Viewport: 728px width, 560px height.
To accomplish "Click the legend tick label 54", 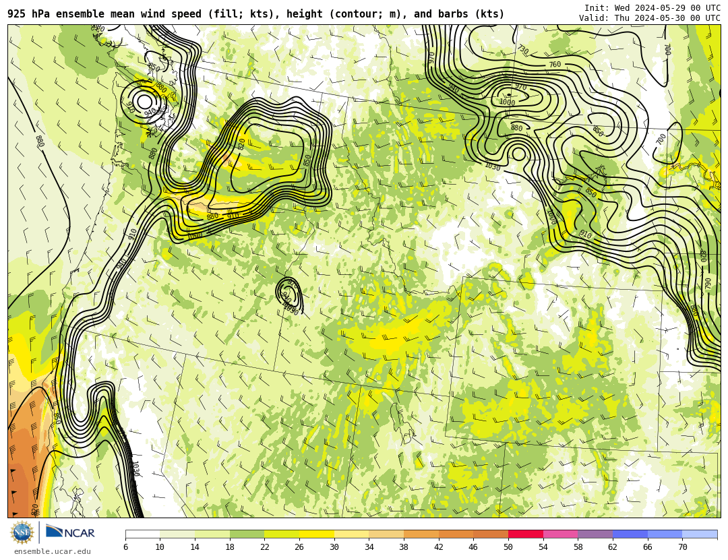I will coord(543,547).
